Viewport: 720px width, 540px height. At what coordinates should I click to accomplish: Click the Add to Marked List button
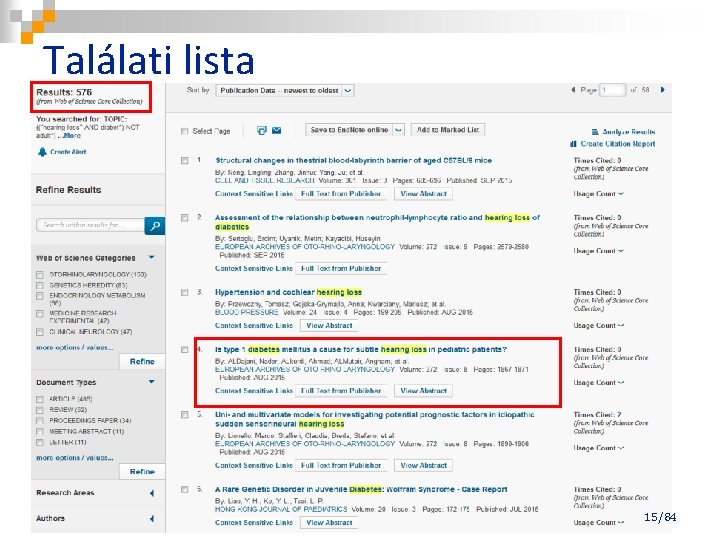coord(448,130)
